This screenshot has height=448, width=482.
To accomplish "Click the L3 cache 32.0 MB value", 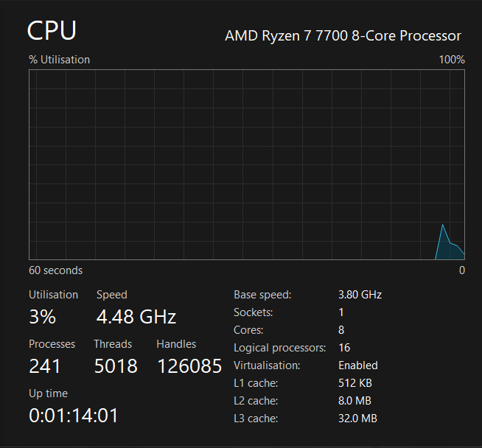I will (357, 419).
